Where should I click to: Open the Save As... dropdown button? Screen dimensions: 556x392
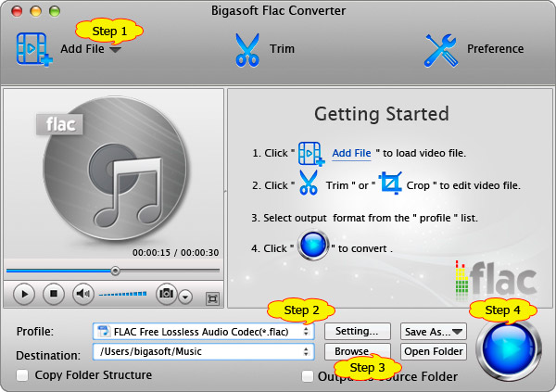pyautogui.click(x=434, y=332)
